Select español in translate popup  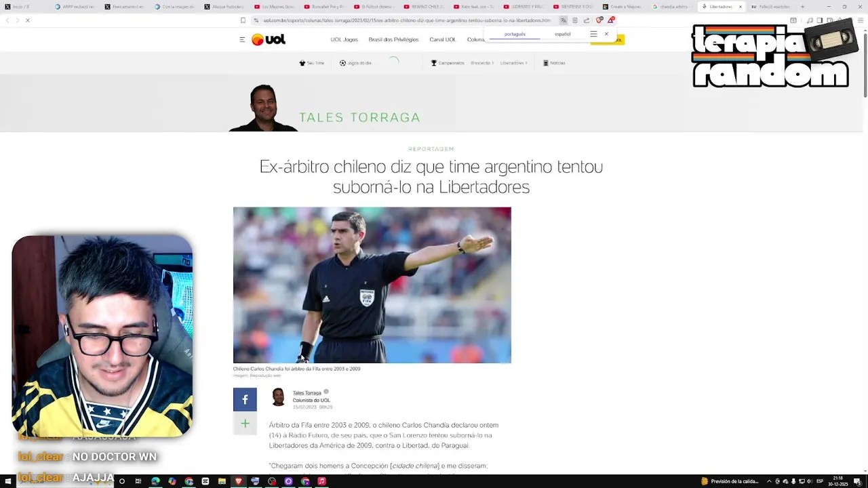pyautogui.click(x=563, y=34)
